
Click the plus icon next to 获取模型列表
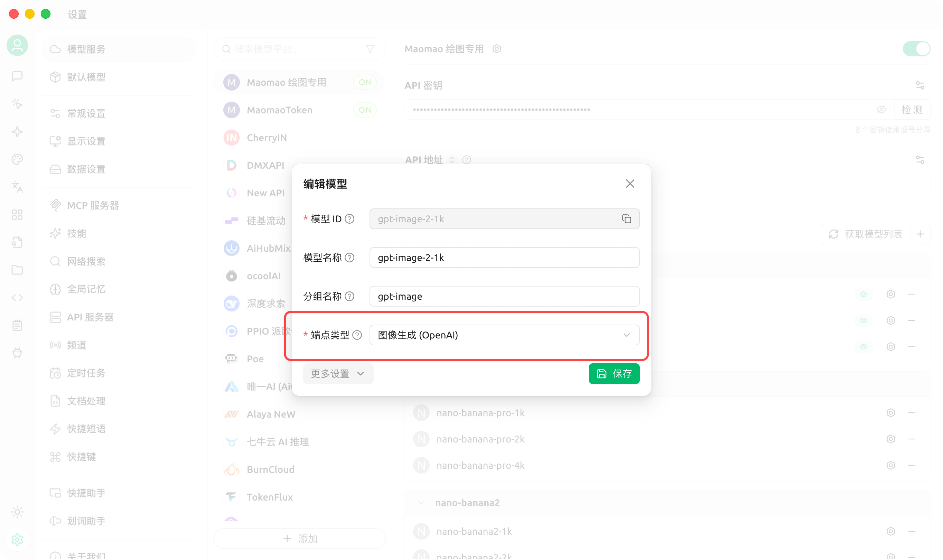tap(920, 234)
